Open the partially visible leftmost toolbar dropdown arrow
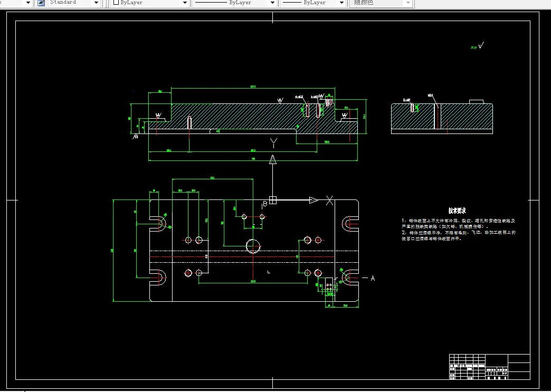Viewport: 551px width, 392px height. click(x=28, y=3)
